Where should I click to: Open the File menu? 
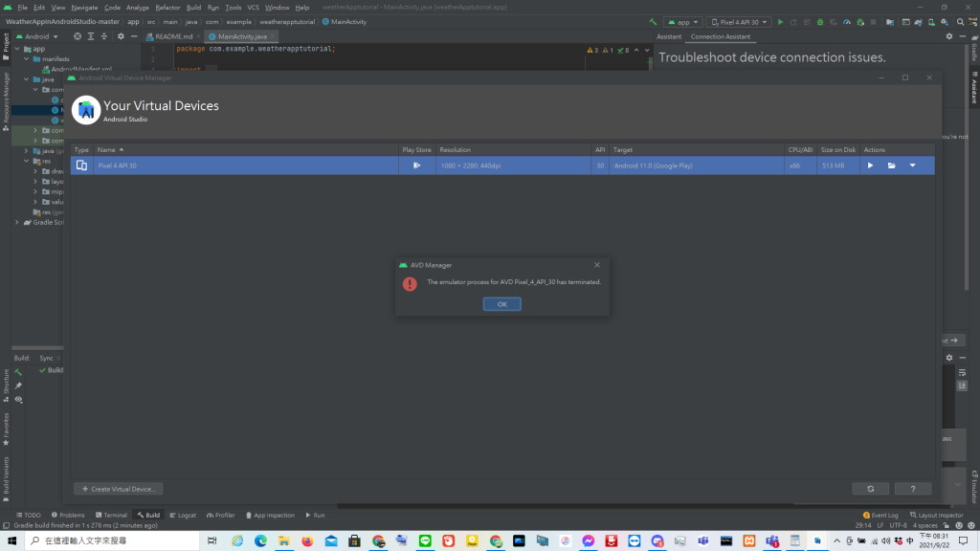pyautogui.click(x=23, y=8)
